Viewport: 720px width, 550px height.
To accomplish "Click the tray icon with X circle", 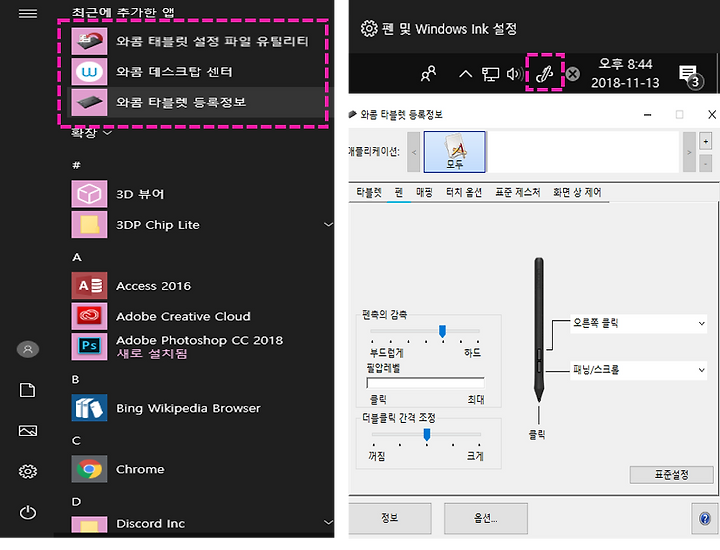I will [x=573, y=74].
